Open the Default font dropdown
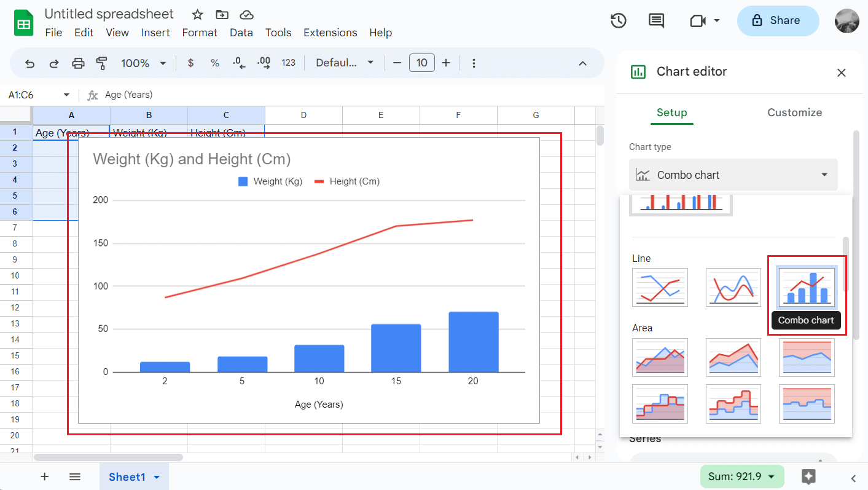Viewport: 868px width, 490px height. pyautogui.click(x=345, y=63)
